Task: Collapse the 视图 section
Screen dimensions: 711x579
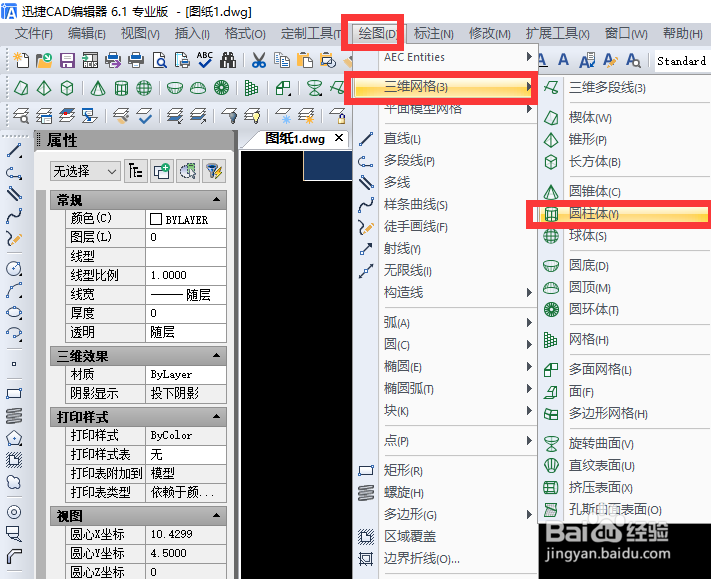Action: pos(217,516)
